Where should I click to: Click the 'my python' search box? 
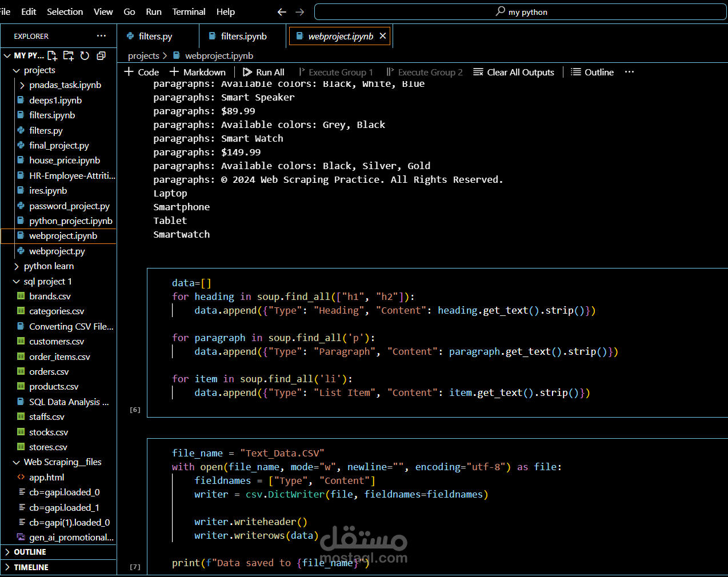point(521,11)
